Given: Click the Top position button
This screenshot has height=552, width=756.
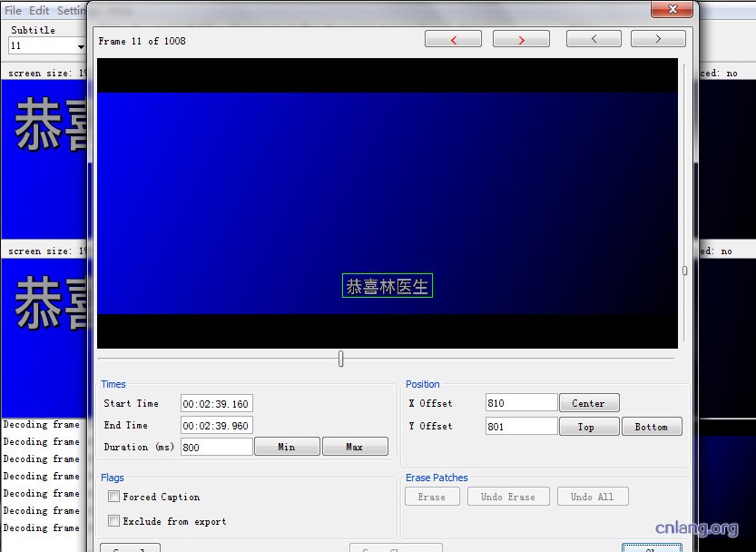Looking at the screenshot, I should pos(586,427).
